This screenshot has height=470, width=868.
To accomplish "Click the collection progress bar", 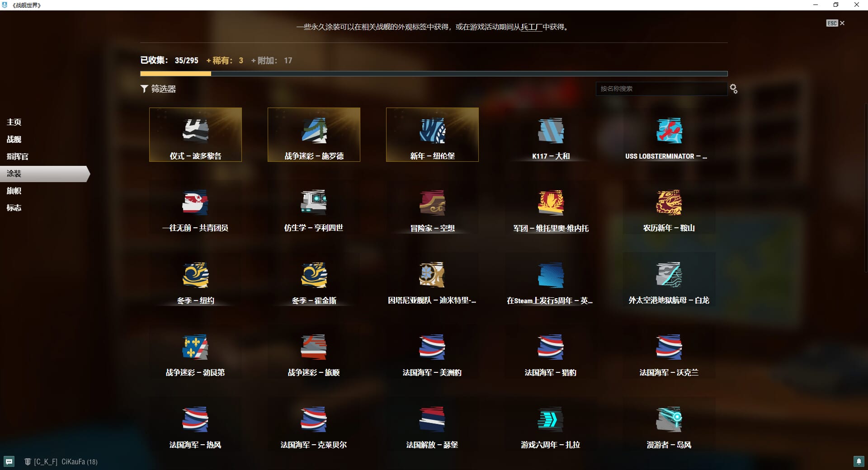I will tap(434, 74).
